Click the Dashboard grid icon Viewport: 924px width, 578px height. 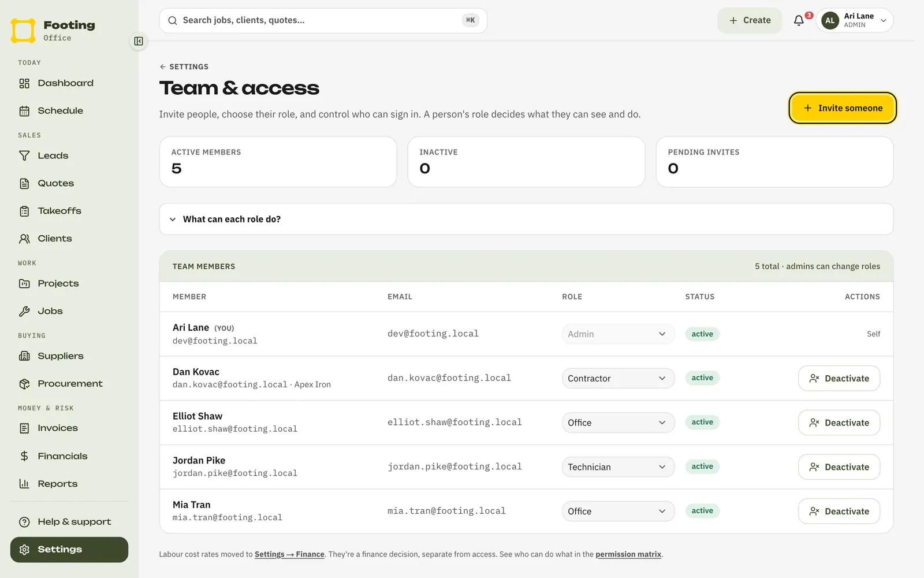(x=24, y=83)
